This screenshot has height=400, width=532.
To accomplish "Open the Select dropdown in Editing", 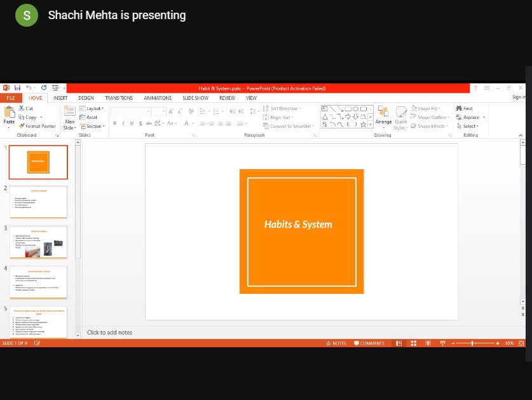I will point(468,126).
